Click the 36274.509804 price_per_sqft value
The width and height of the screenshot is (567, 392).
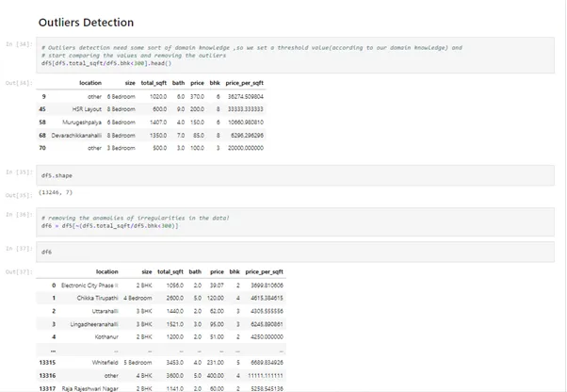click(246, 96)
